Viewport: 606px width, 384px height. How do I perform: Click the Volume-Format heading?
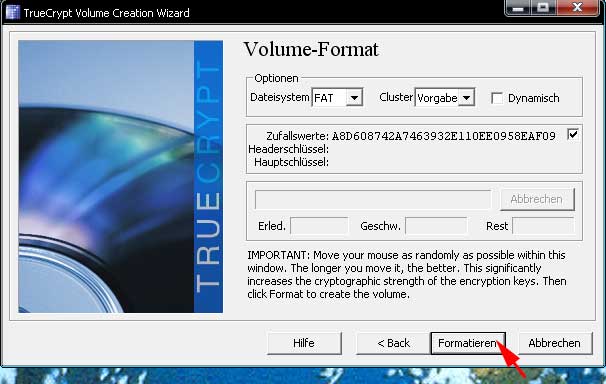pos(311,49)
